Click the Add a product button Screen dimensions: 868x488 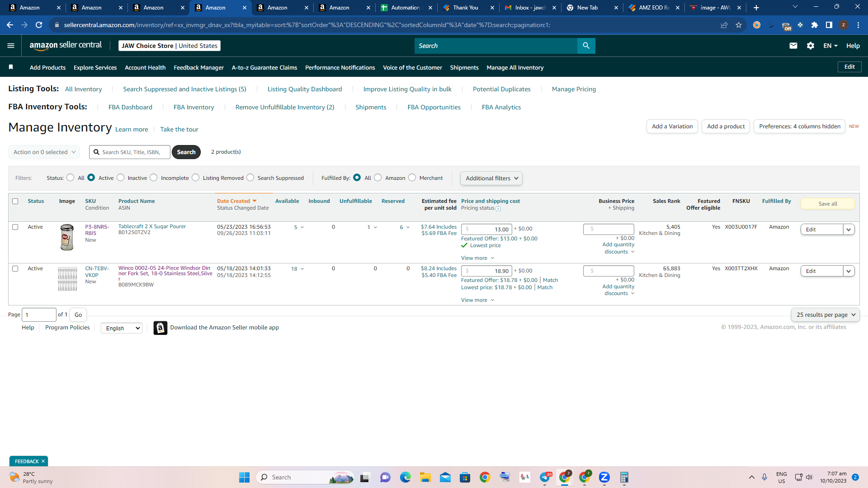click(x=726, y=127)
